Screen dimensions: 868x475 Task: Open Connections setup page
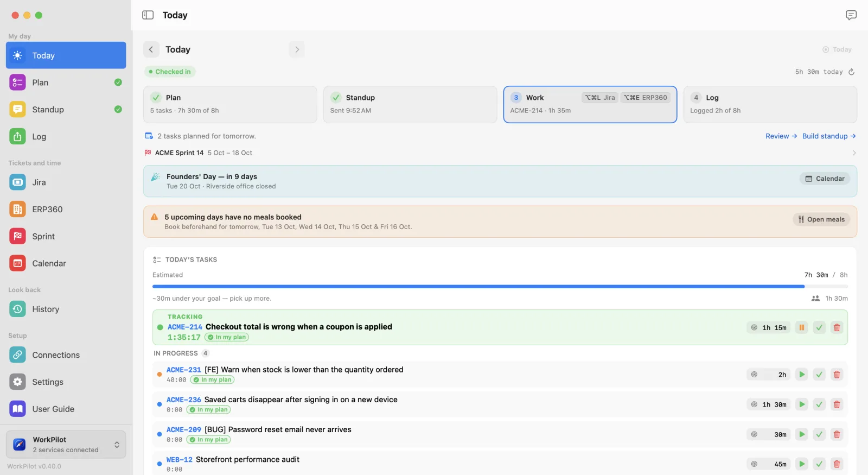tap(66, 355)
